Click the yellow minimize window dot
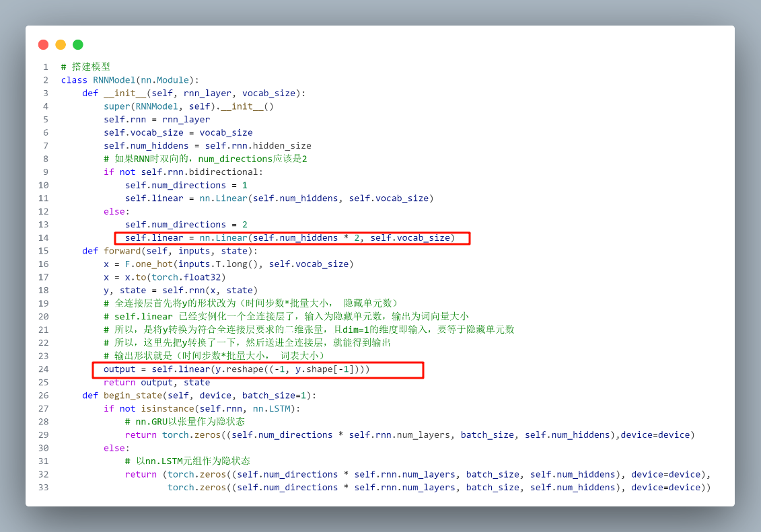This screenshot has height=532, width=761. 61,44
